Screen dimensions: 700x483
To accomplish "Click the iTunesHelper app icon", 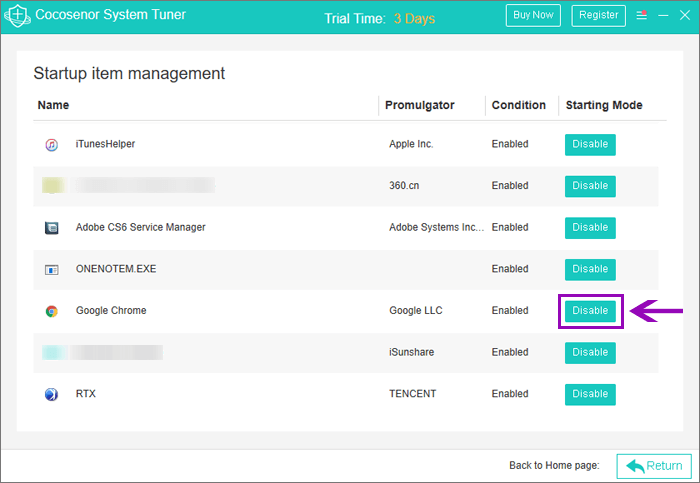I will pyautogui.click(x=51, y=145).
